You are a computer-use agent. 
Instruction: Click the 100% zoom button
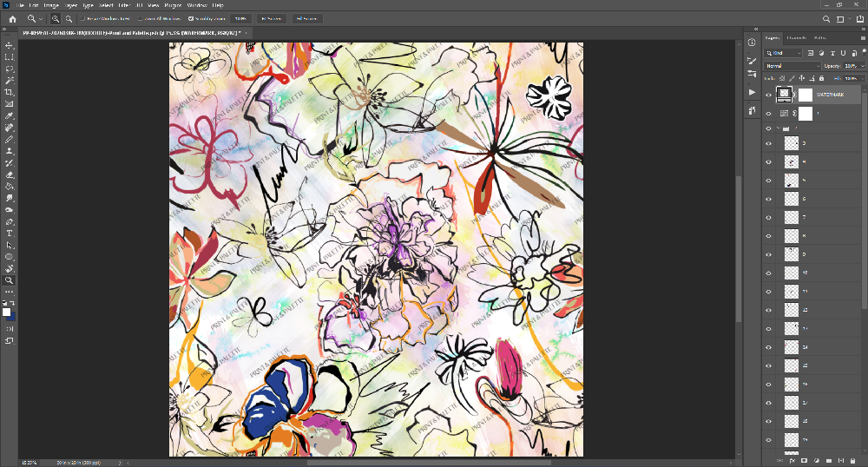(x=240, y=19)
